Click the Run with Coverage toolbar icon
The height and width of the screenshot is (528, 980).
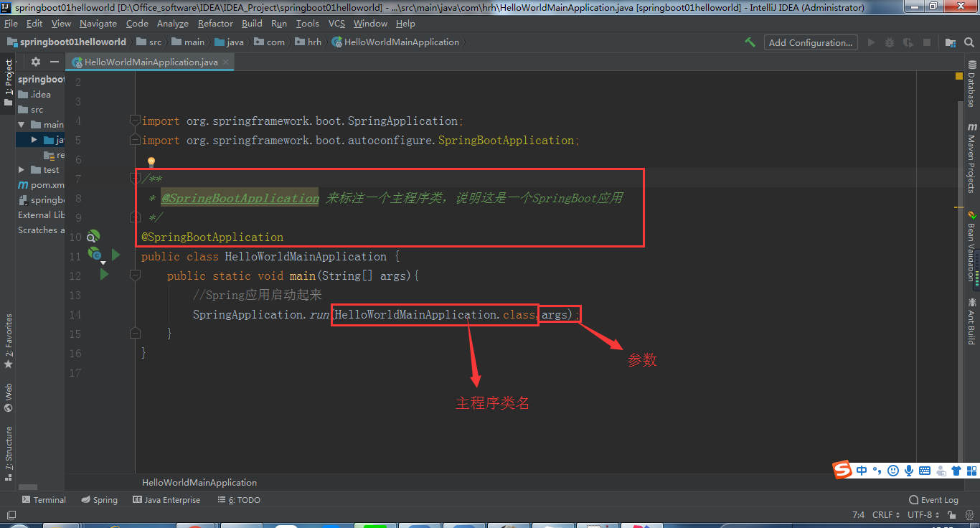coord(908,42)
